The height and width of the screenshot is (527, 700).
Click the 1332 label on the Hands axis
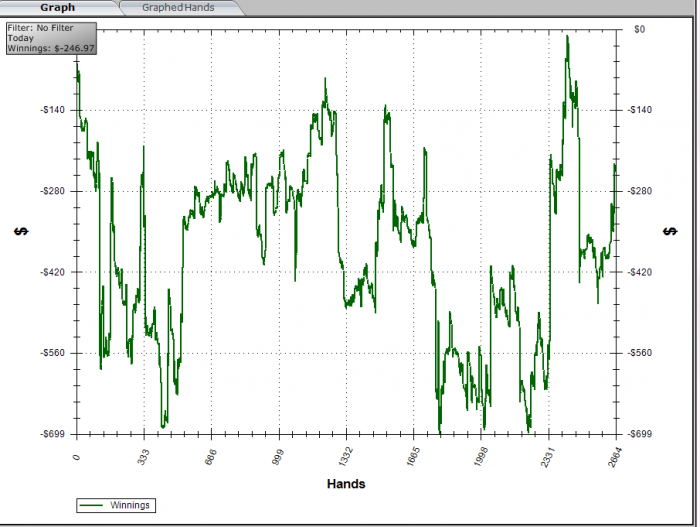click(x=345, y=456)
